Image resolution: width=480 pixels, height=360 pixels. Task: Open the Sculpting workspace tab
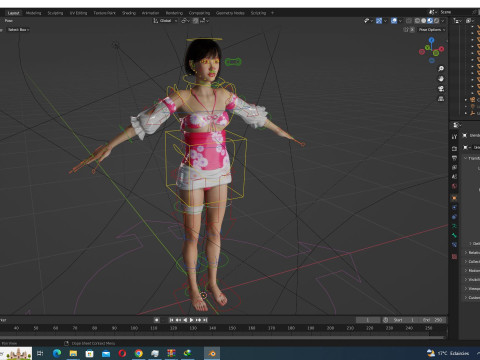coord(55,13)
